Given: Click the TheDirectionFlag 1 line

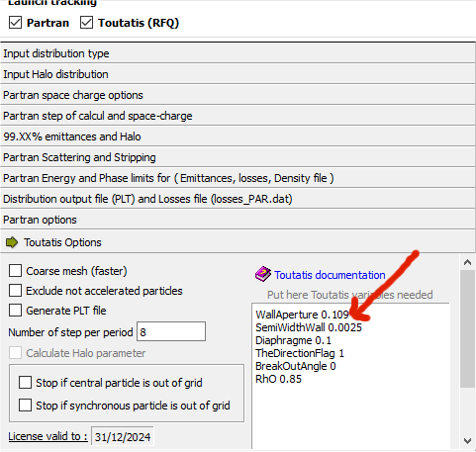Looking at the screenshot, I should pyautogui.click(x=300, y=353).
